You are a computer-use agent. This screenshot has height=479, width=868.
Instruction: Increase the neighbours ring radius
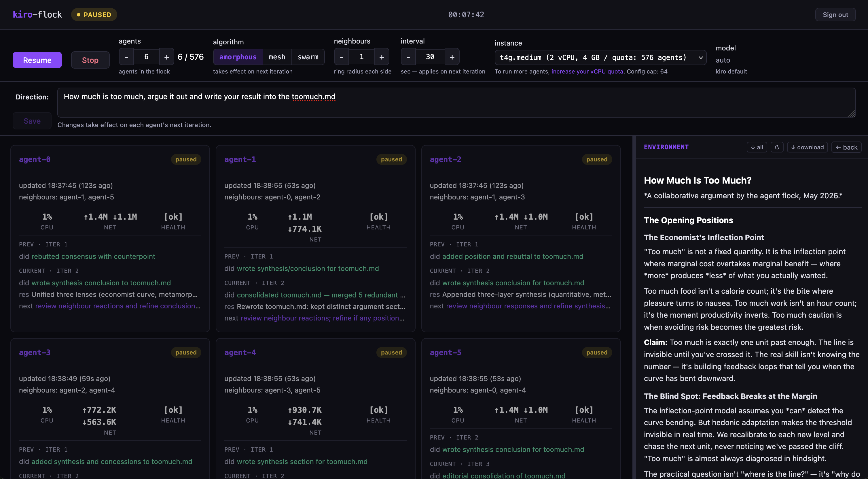(x=381, y=57)
